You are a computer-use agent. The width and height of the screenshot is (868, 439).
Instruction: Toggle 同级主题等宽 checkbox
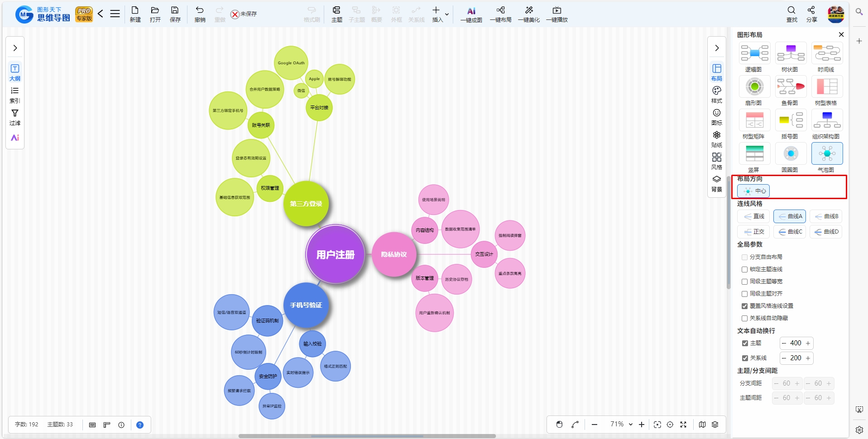point(744,282)
